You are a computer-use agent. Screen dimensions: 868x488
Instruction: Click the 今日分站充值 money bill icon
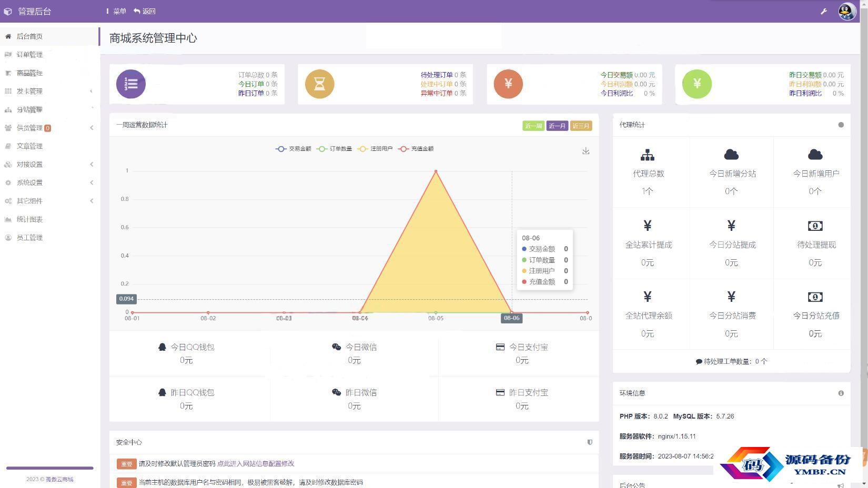tap(815, 297)
